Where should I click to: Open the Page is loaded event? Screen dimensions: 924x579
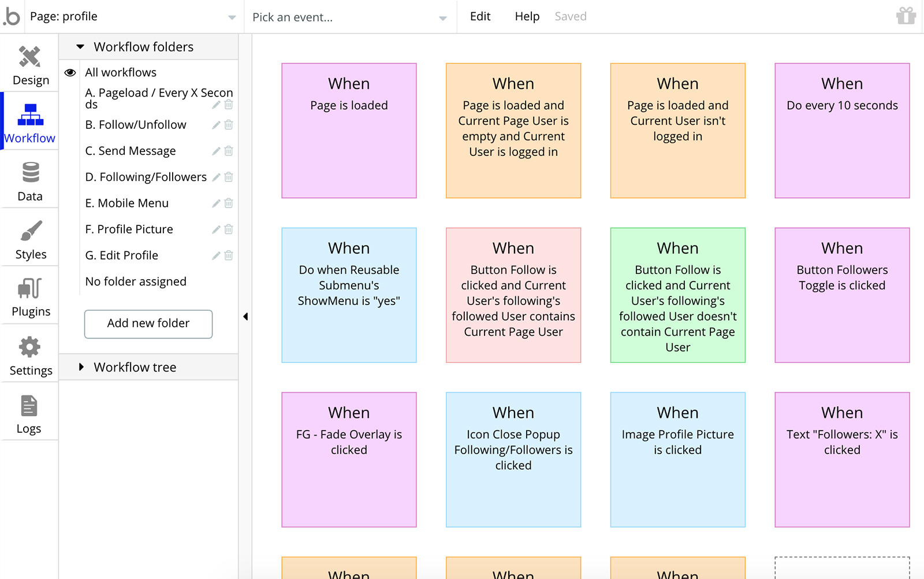(349, 131)
